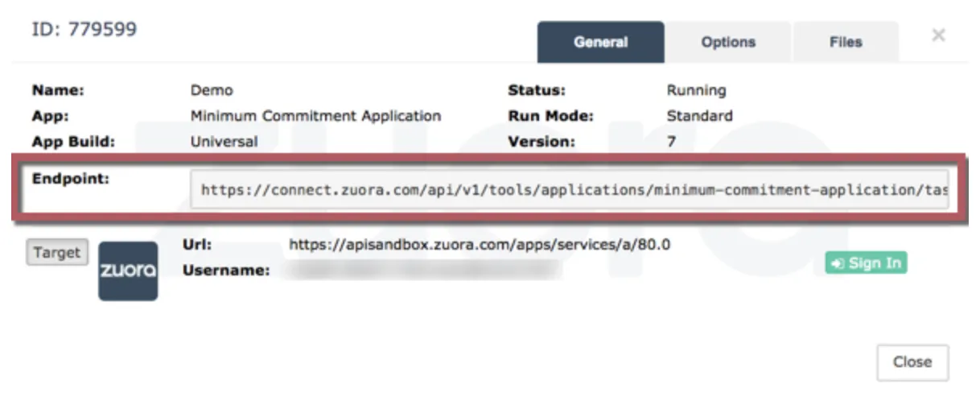Click the Endpoint: label

tap(70, 179)
